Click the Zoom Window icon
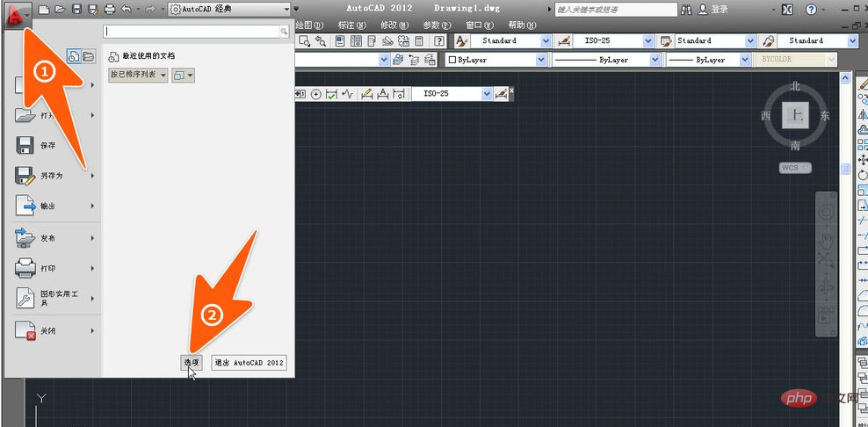The height and width of the screenshot is (427, 868). pos(305,41)
